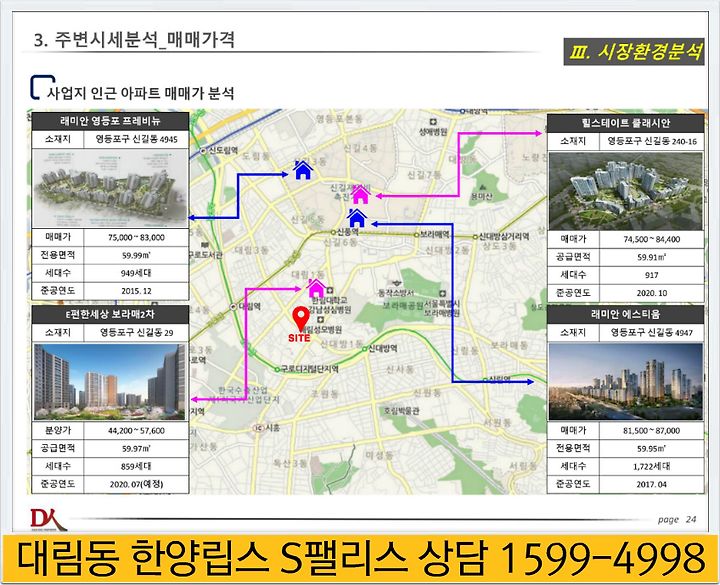The image size is (720, 585).
Task: Open the 래미안 영등포 프레비뉴 aerial image
Action: (110, 188)
